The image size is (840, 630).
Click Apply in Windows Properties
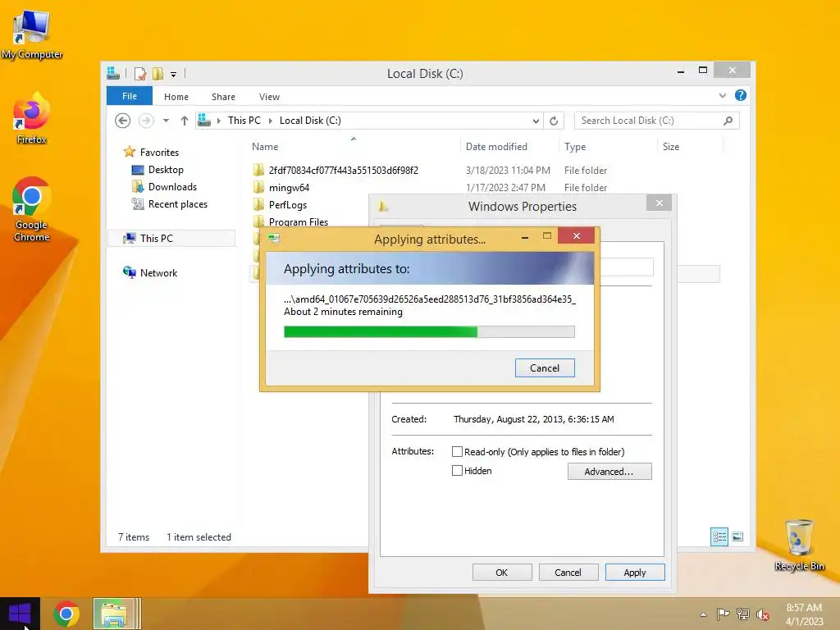point(635,572)
